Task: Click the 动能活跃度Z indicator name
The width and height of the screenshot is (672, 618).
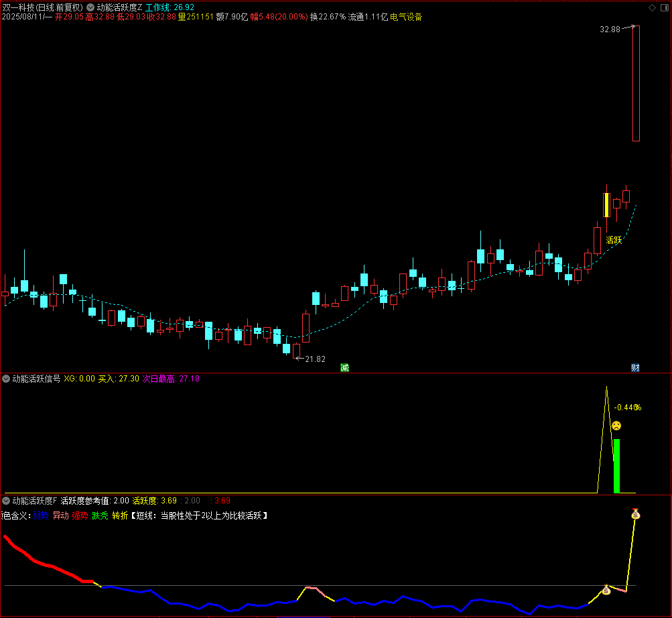Action: (x=119, y=7)
